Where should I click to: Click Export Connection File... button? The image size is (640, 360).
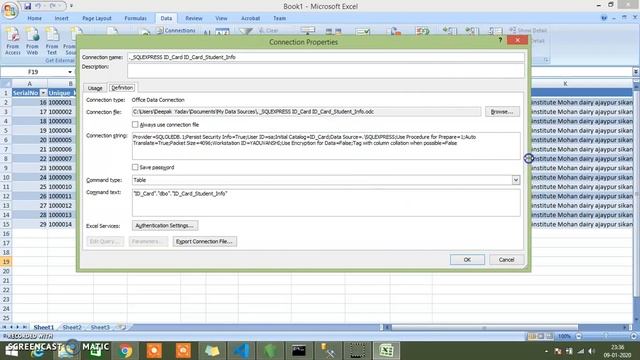(x=204, y=241)
